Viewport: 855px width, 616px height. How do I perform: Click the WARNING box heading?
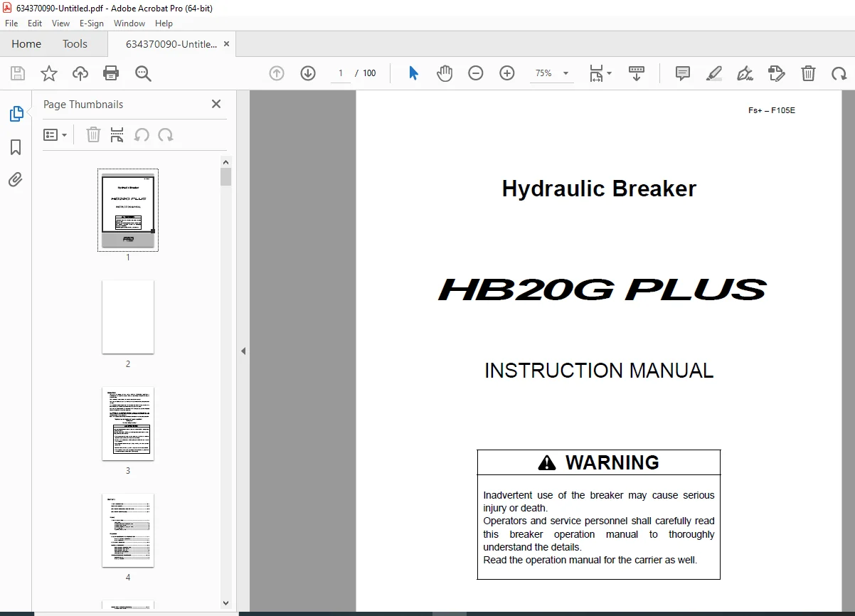pos(599,462)
